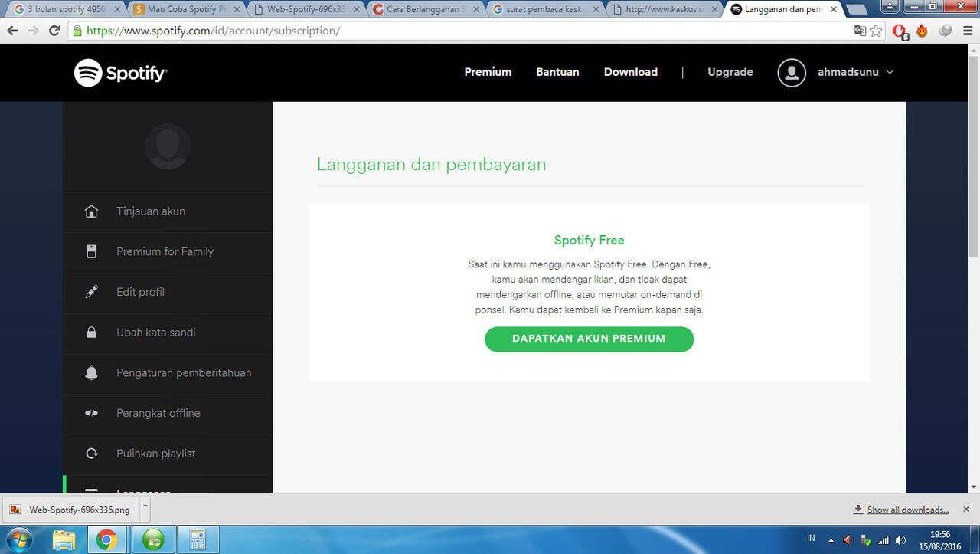
Task: Switch to the 'Mau Coba Spotify' tab
Action: click(185, 9)
